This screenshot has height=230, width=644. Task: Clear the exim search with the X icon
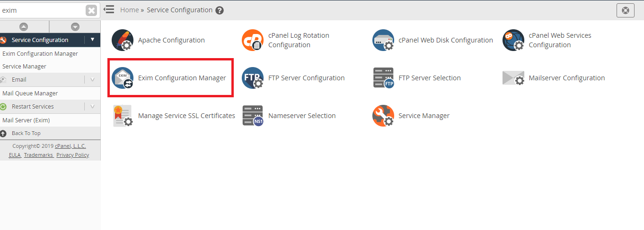(91, 10)
